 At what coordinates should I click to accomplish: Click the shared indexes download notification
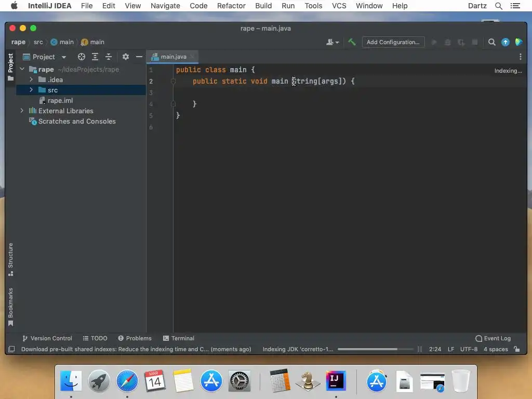(136, 349)
